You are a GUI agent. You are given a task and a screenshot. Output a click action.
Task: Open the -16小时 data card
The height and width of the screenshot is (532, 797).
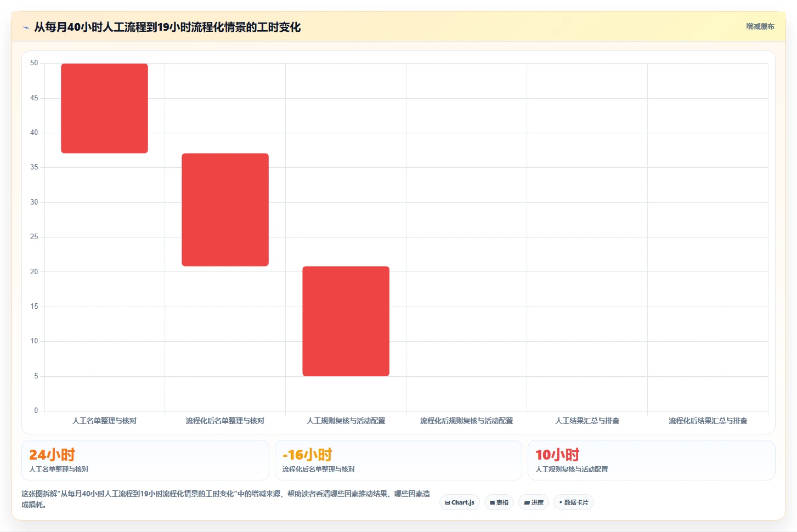[x=398, y=460]
